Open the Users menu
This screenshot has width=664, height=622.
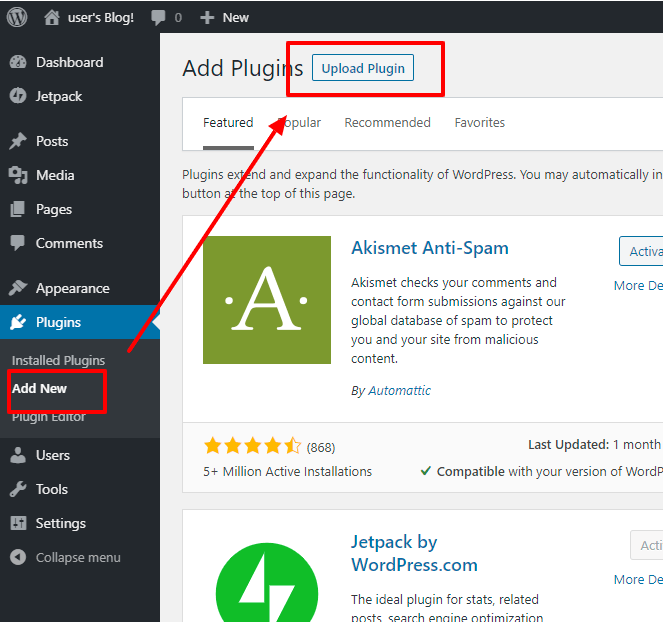click(x=53, y=455)
